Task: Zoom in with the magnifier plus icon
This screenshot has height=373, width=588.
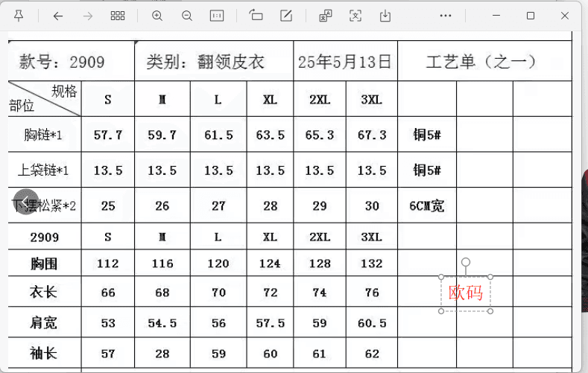Action: 157,16
